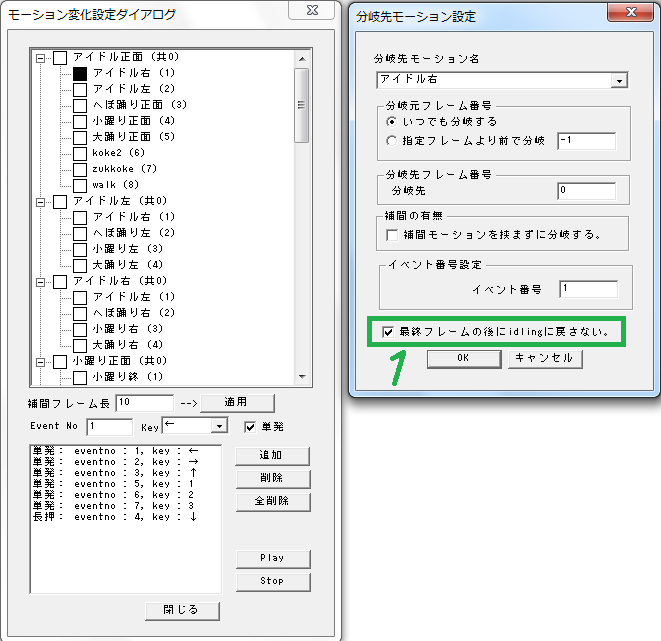This screenshot has height=641, width=661.
Task: Click the 適用 button
Action: [x=236, y=402]
